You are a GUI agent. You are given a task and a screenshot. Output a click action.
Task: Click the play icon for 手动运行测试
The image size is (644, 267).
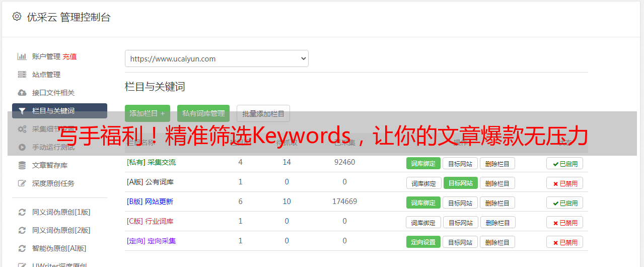click(x=22, y=147)
